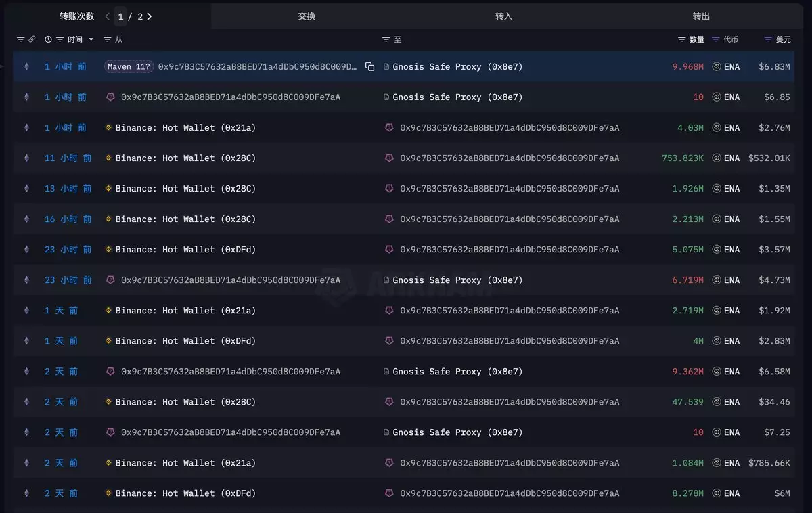Click the $3.57M value
The image size is (812, 513).
coord(774,249)
